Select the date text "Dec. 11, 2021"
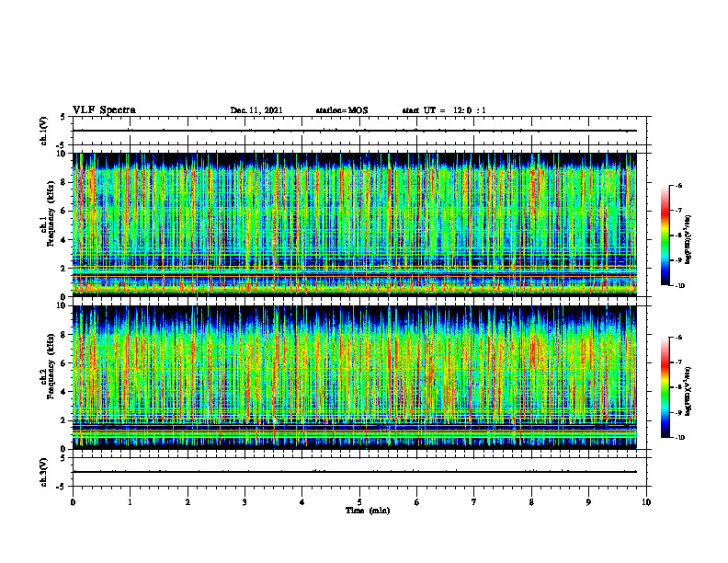This screenshot has height=563, width=728. (x=256, y=110)
